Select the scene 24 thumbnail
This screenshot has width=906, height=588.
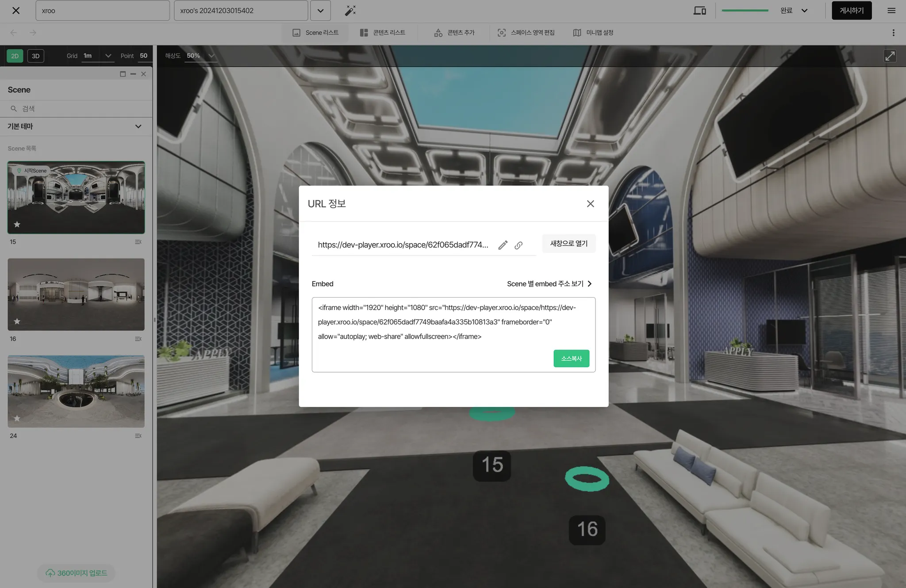click(76, 391)
